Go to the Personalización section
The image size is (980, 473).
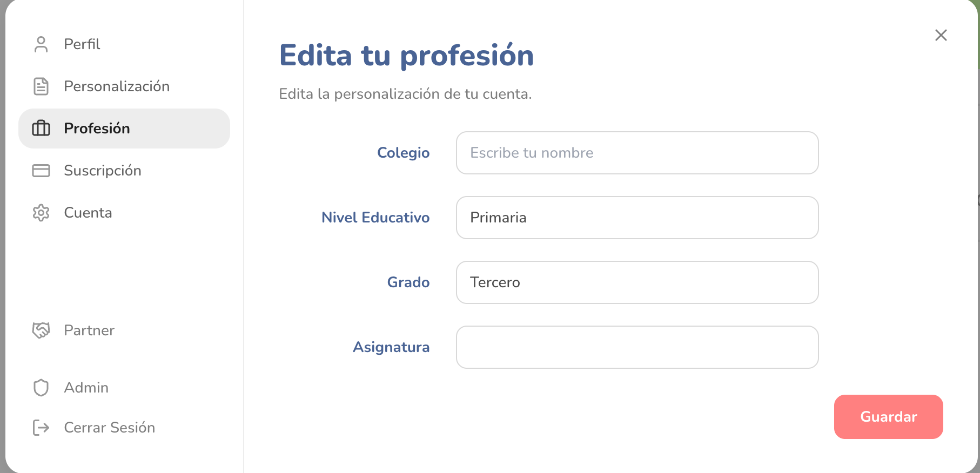click(x=117, y=86)
